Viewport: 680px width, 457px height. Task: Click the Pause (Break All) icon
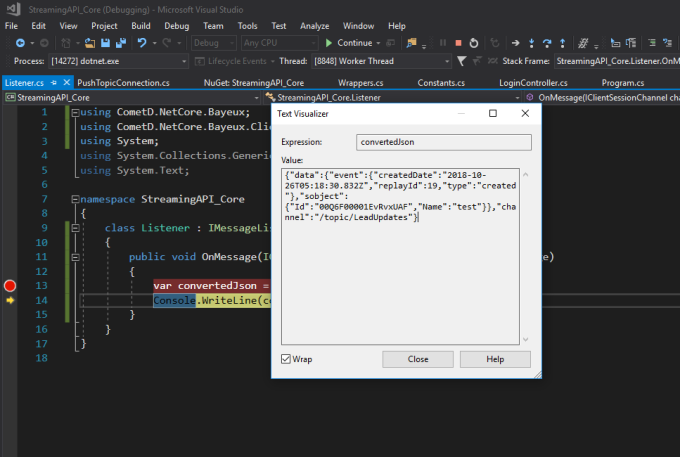click(x=443, y=43)
